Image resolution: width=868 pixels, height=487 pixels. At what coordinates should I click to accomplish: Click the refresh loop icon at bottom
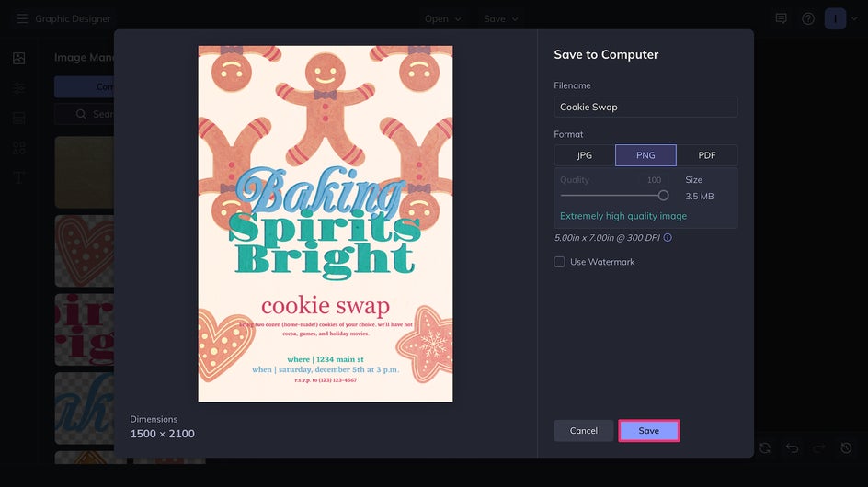click(765, 447)
